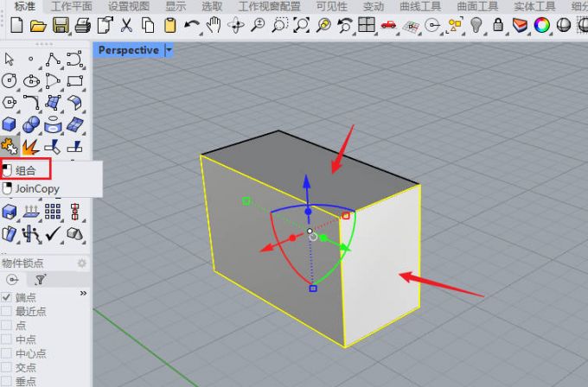The width and height of the screenshot is (588, 387).
Task: Open layers with the stacked layers icon
Action: 520,25
